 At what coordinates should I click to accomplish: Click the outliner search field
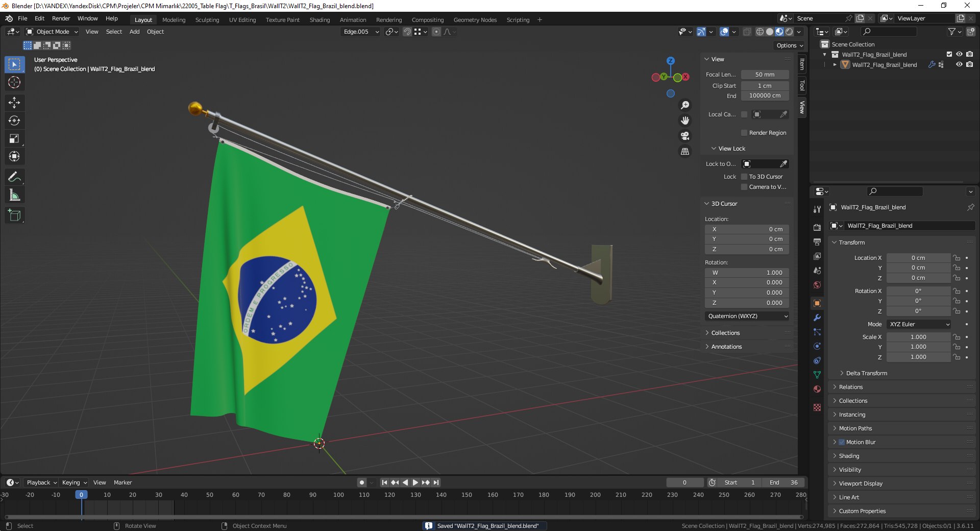888,32
